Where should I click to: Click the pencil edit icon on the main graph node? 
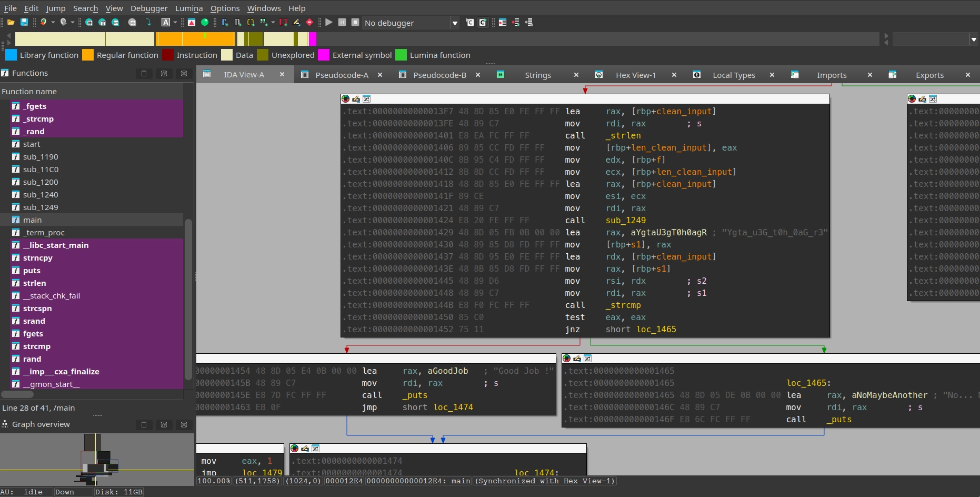(356, 99)
